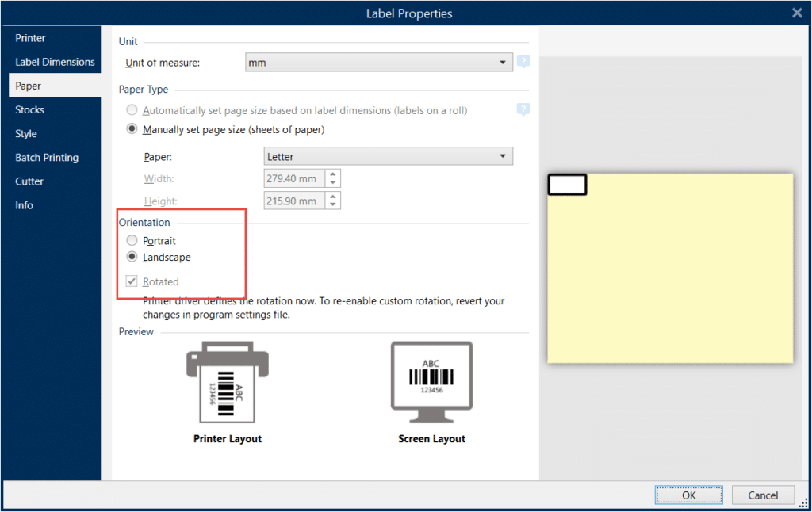Click the Width value field
812x512 pixels.
(x=294, y=178)
